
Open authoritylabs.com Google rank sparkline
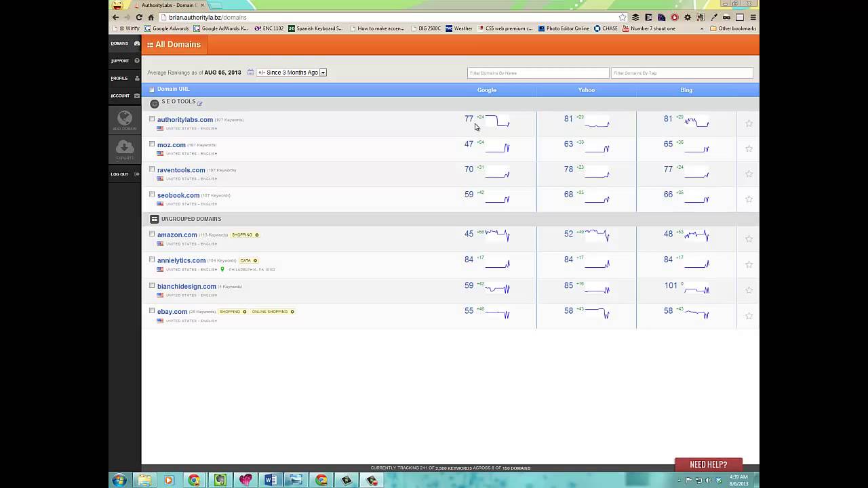tap(498, 121)
